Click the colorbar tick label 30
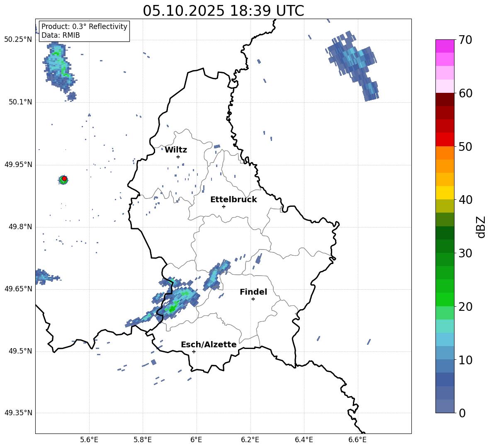Image resolution: width=491 pixels, height=448 pixels. 465,253
